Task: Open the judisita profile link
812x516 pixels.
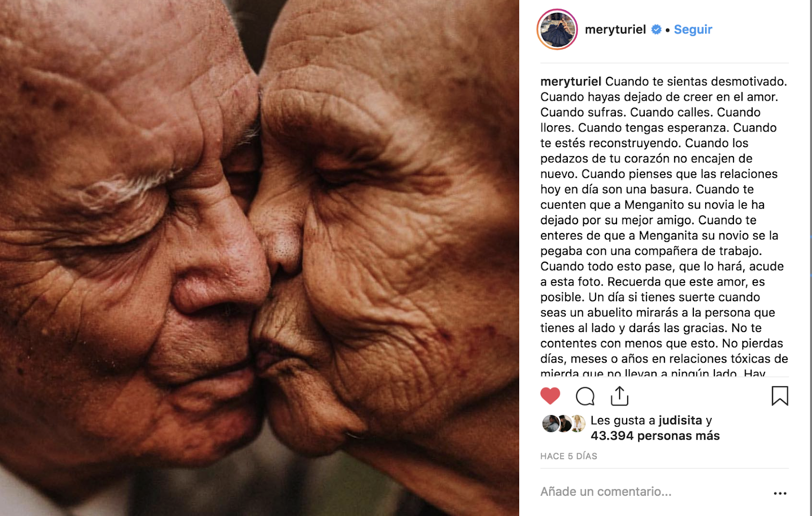Action: tap(680, 420)
